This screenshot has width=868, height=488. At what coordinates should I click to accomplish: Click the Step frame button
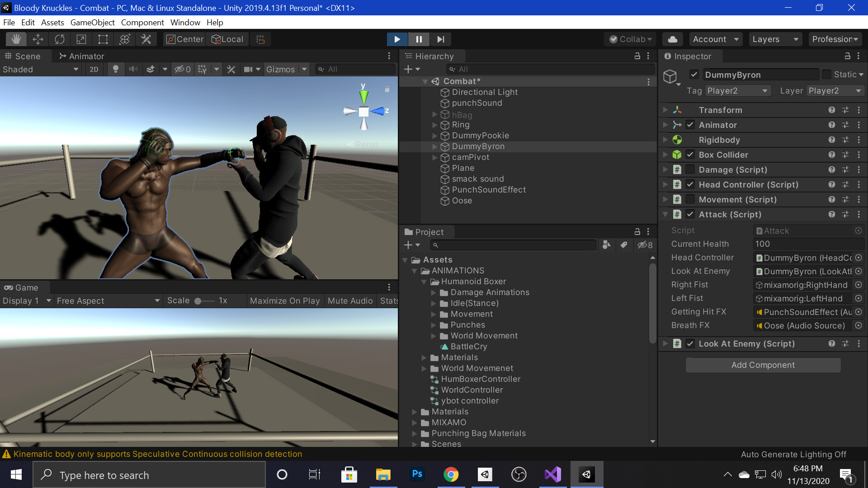[440, 39]
